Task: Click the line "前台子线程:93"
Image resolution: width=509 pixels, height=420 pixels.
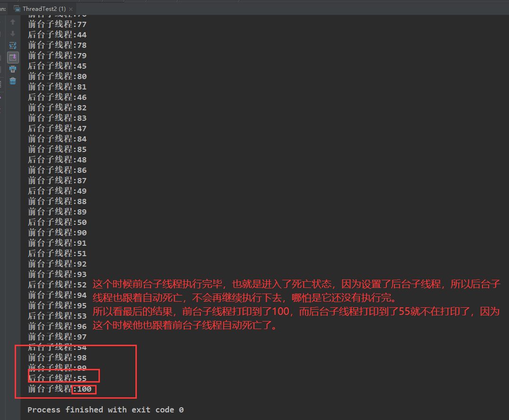Action: pyautogui.click(x=57, y=274)
